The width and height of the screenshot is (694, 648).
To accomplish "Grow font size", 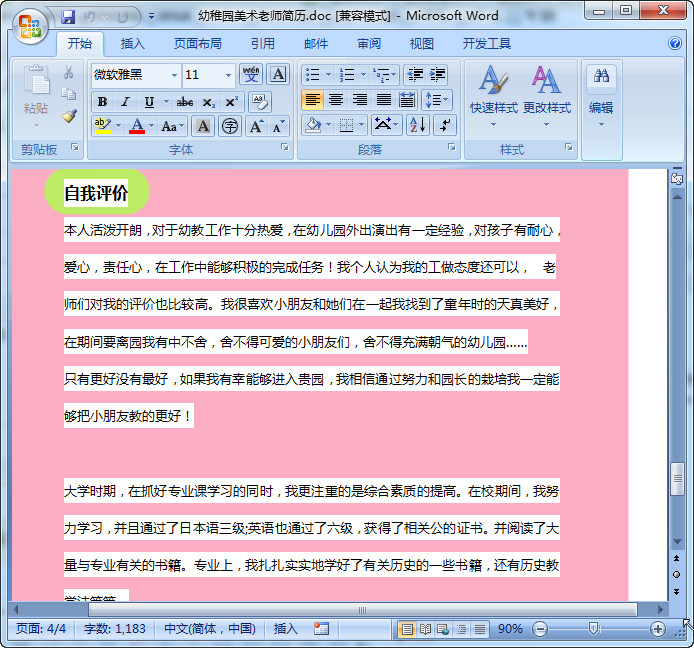I will tap(257, 127).
